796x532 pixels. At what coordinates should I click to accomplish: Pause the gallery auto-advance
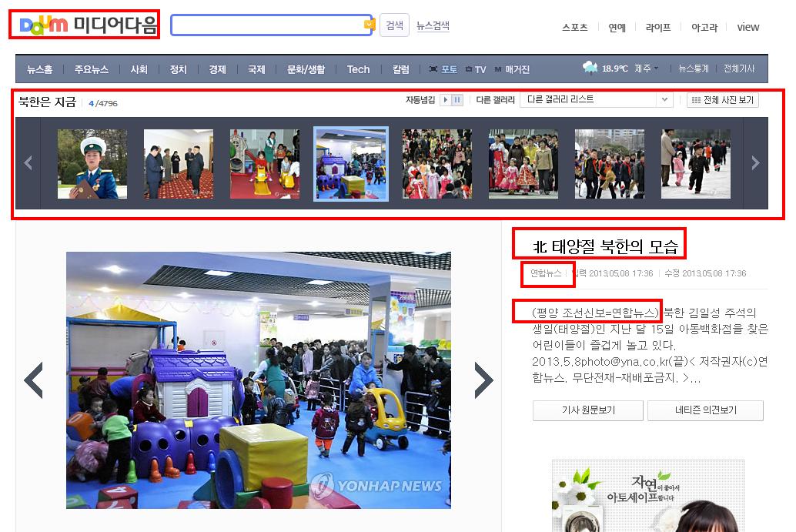tap(457, 100)
